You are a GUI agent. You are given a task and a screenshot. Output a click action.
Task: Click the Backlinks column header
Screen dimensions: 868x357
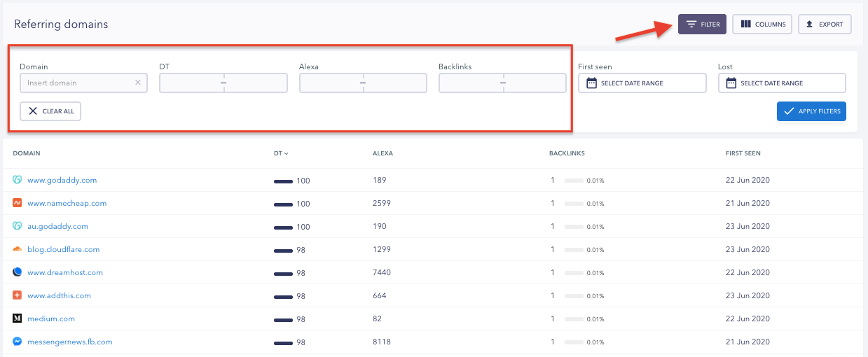tap(567, 153)
